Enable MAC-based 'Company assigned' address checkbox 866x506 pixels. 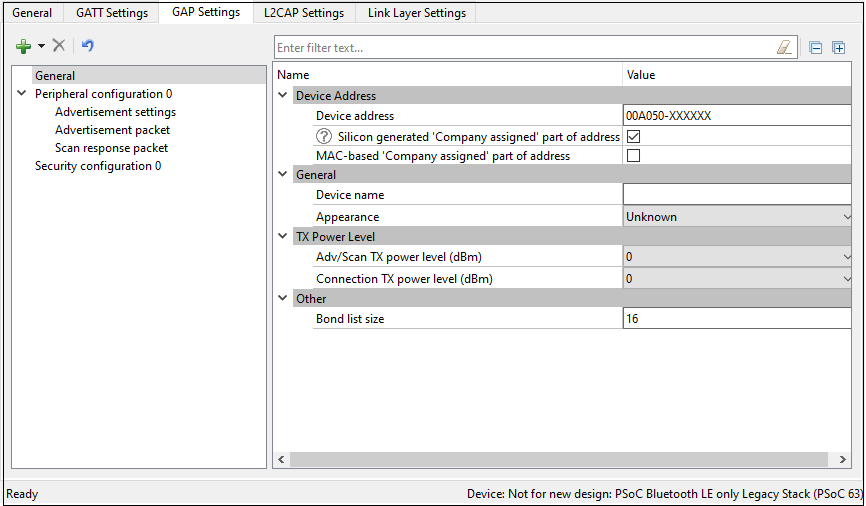633,156
